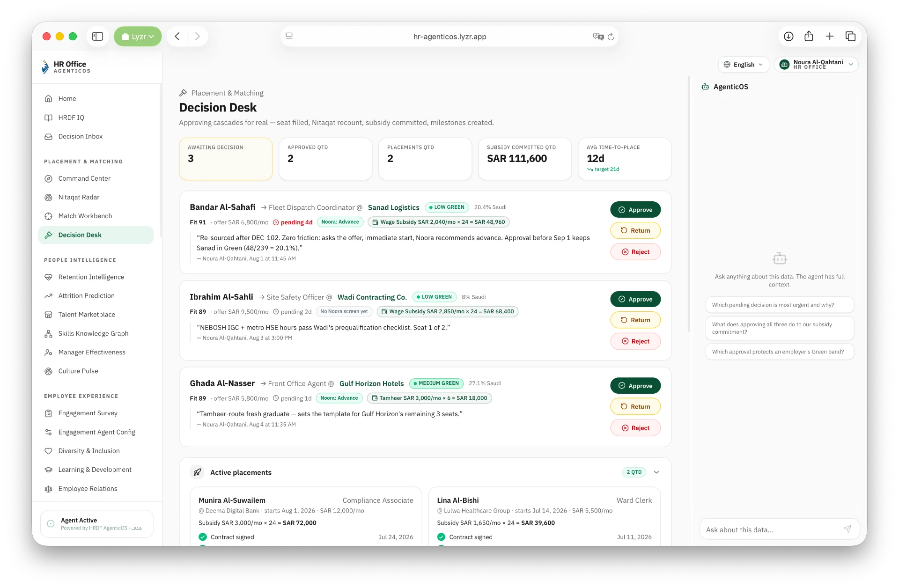Open browser downloads icon

click(x=788, y=37)
